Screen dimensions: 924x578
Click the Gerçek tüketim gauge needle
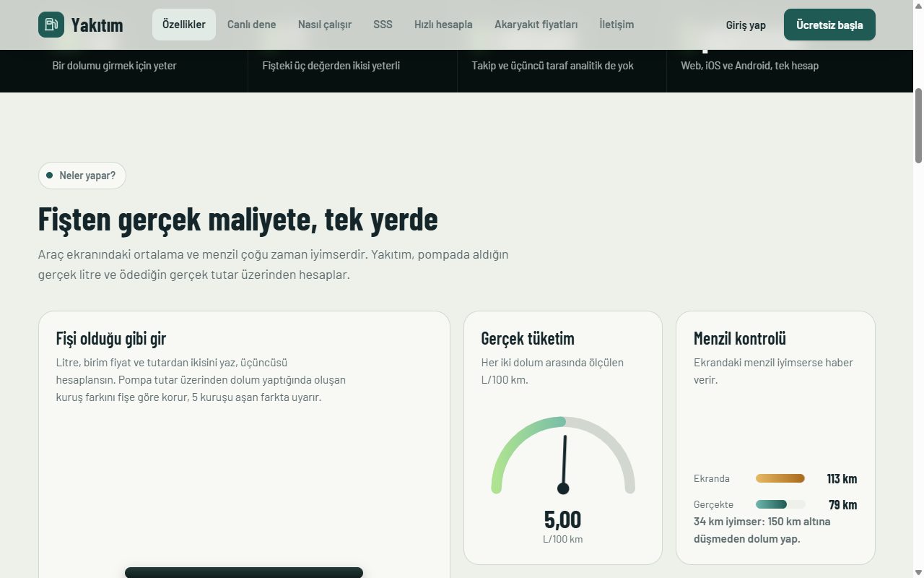[564, 464]
